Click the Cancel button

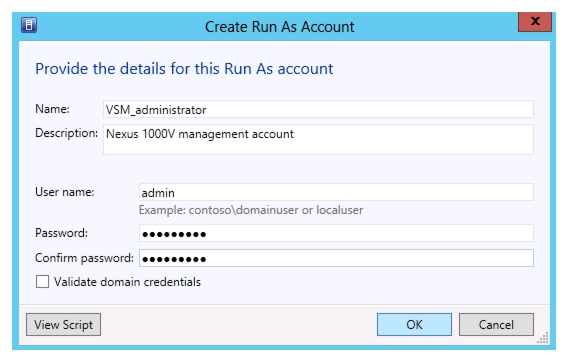click(496, 325)
